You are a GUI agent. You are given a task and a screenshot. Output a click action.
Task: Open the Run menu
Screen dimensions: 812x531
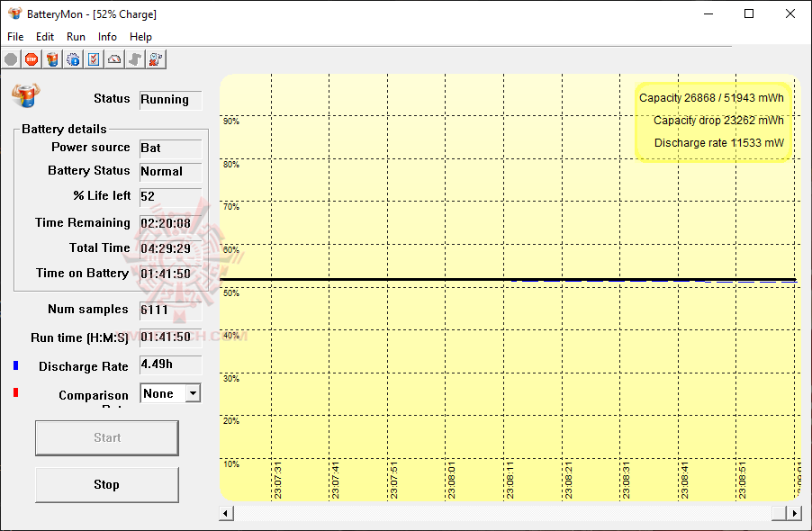point(76,37)
